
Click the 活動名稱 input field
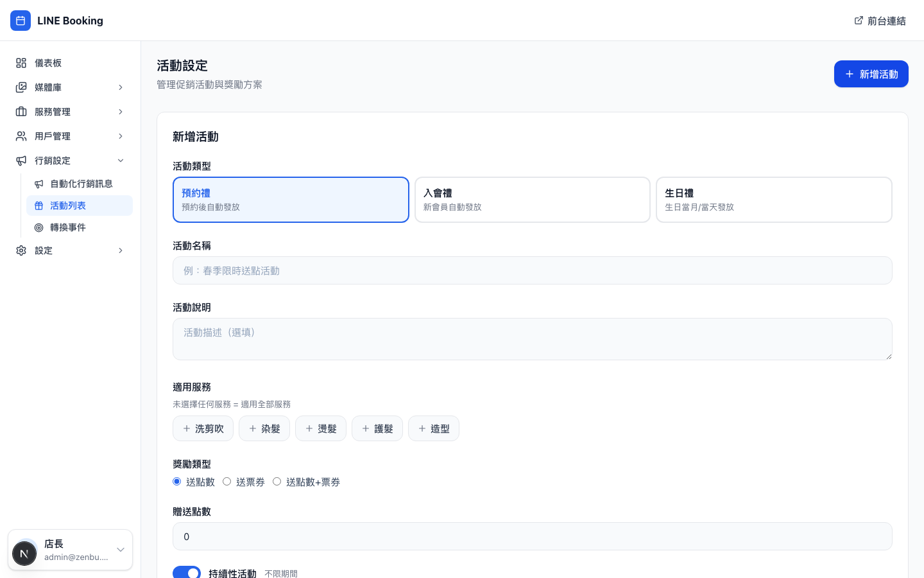533,270
